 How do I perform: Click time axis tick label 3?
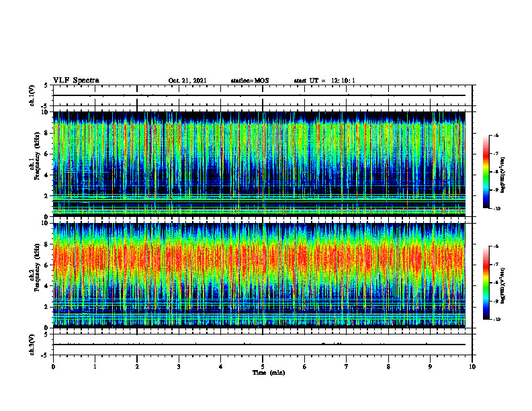coord(179,367)
